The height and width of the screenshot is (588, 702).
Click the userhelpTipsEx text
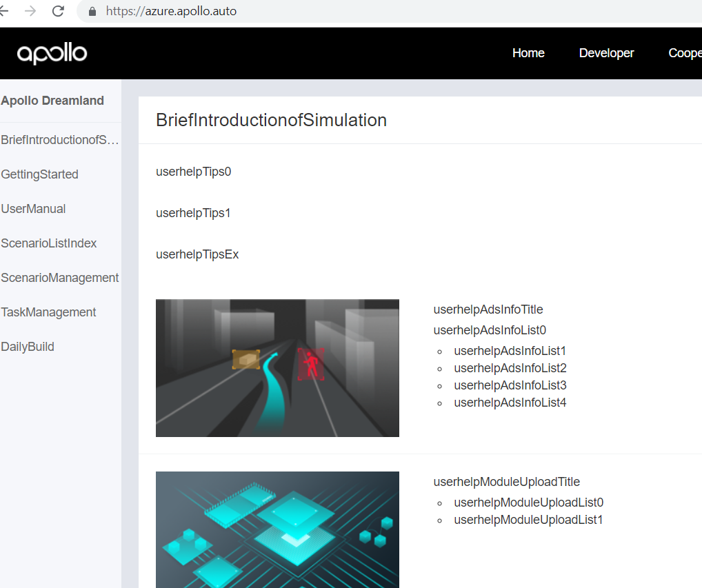pyautogui.click(x=197, y=254)
